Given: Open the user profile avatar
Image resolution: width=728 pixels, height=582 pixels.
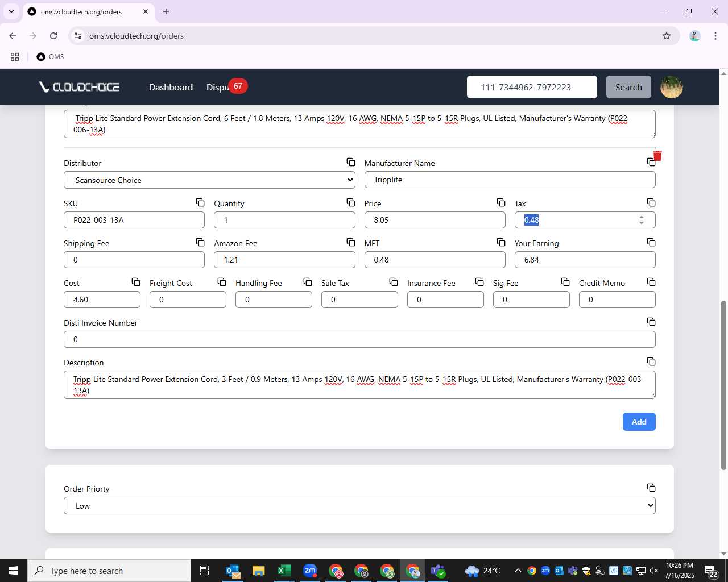Looking at the screenshot, I should 671,87.
